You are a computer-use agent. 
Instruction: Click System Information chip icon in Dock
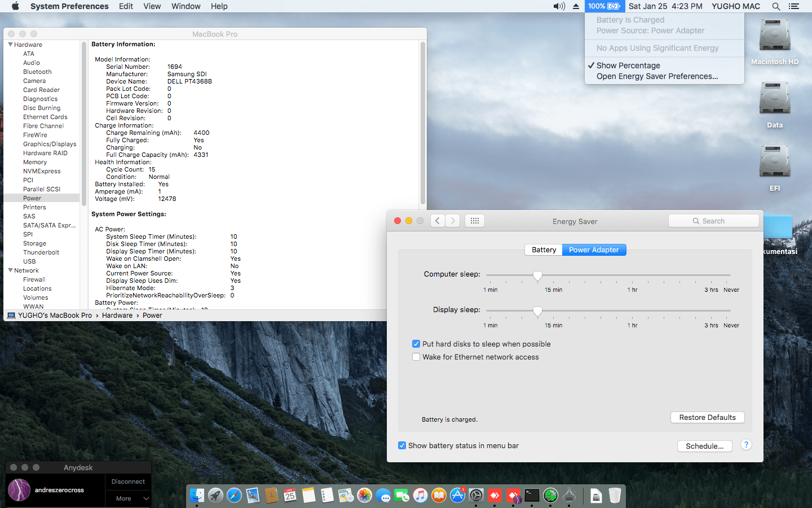[569, 495]
